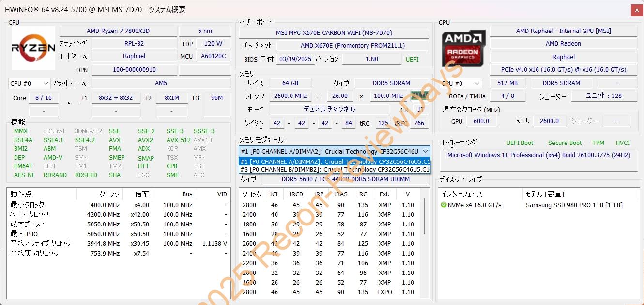Click the tCL column header in timings table
The image size is (644, 305).
coord(275,194)
